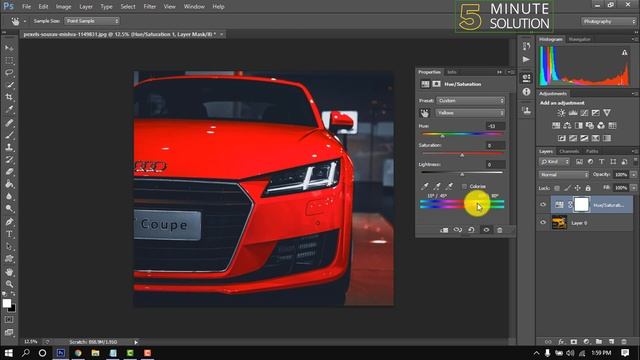This screenshot has width=640, height=360.
Task: Open the Photography workspace dropdown
Action: 609,21
